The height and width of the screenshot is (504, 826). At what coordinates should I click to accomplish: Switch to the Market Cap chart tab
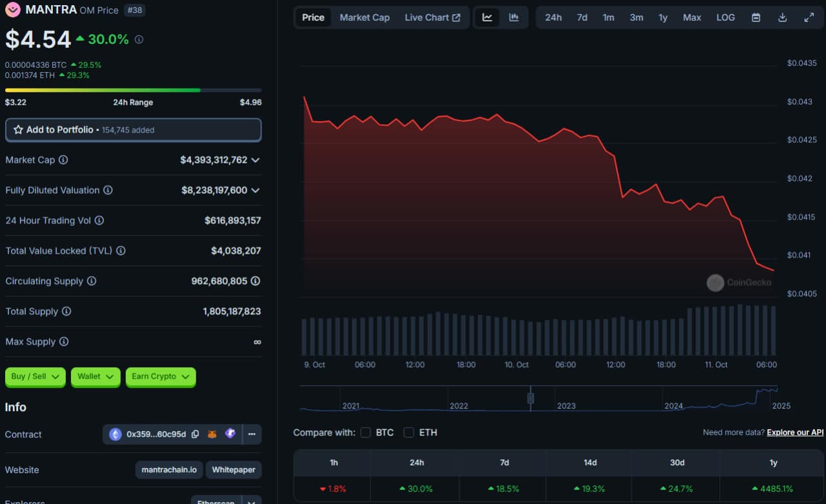point(365,17)
